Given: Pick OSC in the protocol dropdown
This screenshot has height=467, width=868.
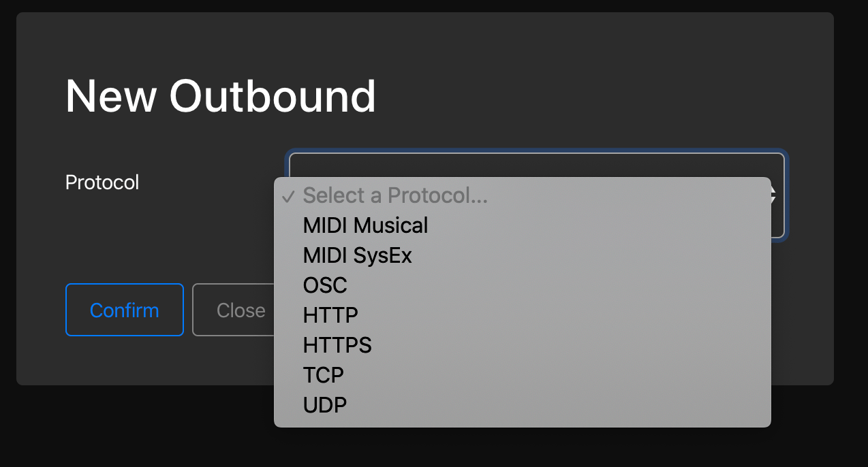Looking at the screenshot, I should [325, 285].
